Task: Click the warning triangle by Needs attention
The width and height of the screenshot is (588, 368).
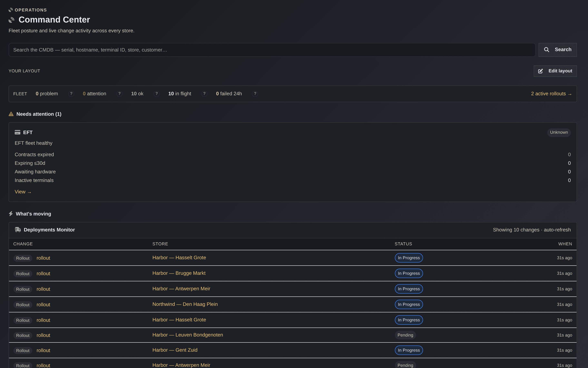Action: 11,114
